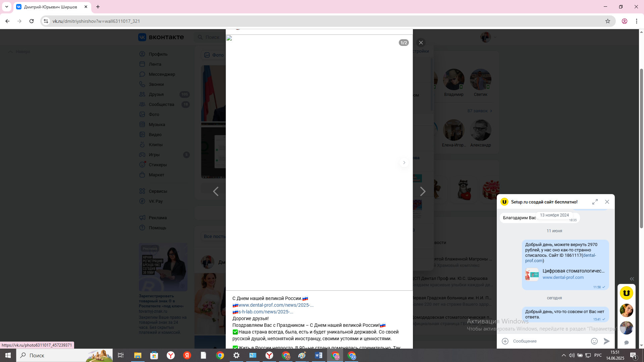Screen dimensions: 644x362
Task: Show hidden tray icons chevron
Action: point(563,355)
